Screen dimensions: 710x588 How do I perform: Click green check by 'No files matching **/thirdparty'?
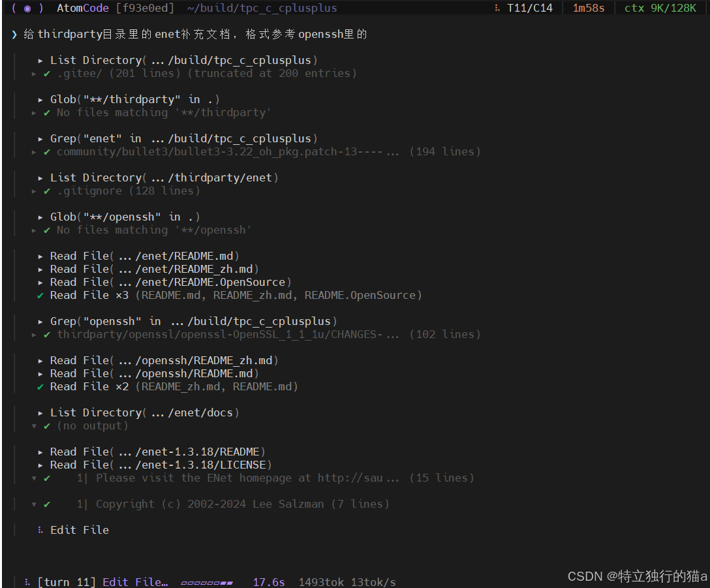click(46, 113)
